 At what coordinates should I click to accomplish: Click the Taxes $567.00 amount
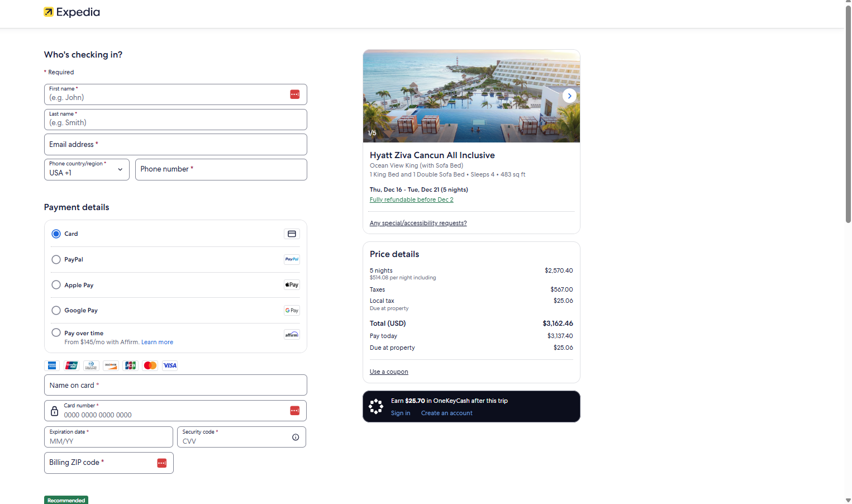coord(561,289)
